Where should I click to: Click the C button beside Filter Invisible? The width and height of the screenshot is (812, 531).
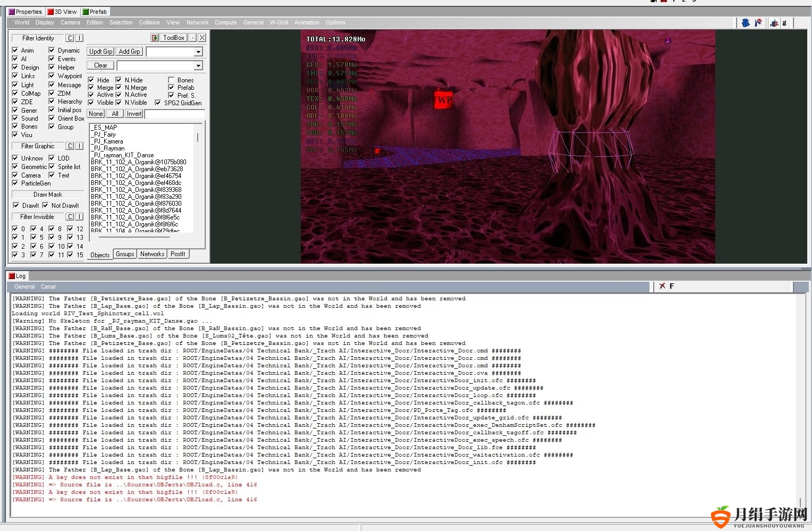tap(70, 217)
